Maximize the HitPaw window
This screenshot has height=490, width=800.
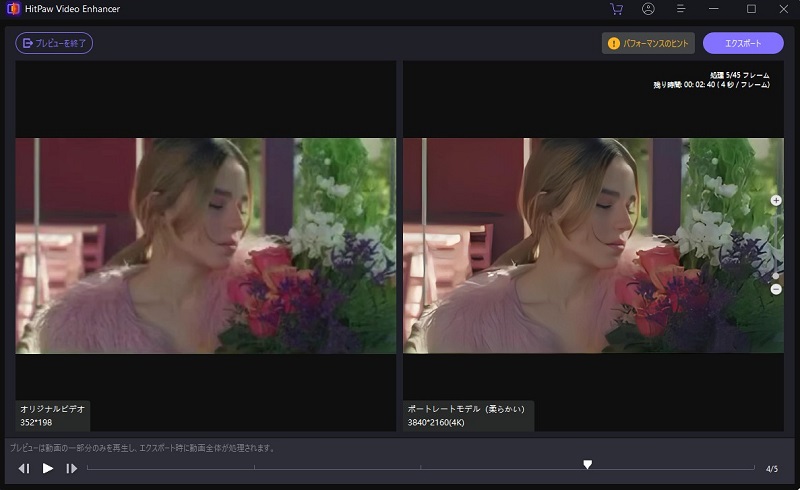point(751,9)
